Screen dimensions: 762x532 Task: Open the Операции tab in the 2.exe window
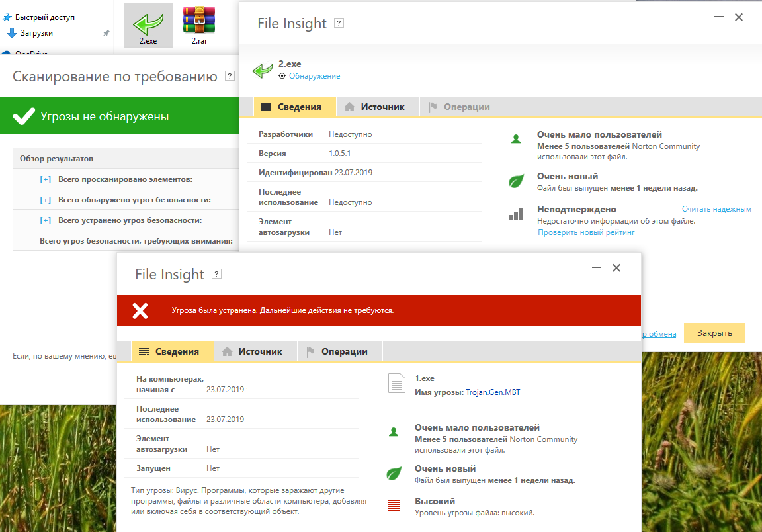tap(462, 107)
